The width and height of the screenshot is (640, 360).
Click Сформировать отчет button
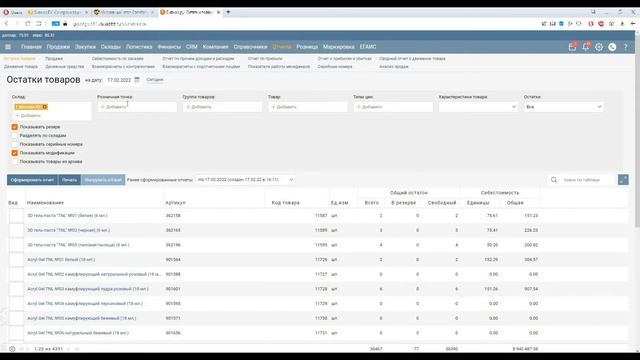tap(32, 180)
